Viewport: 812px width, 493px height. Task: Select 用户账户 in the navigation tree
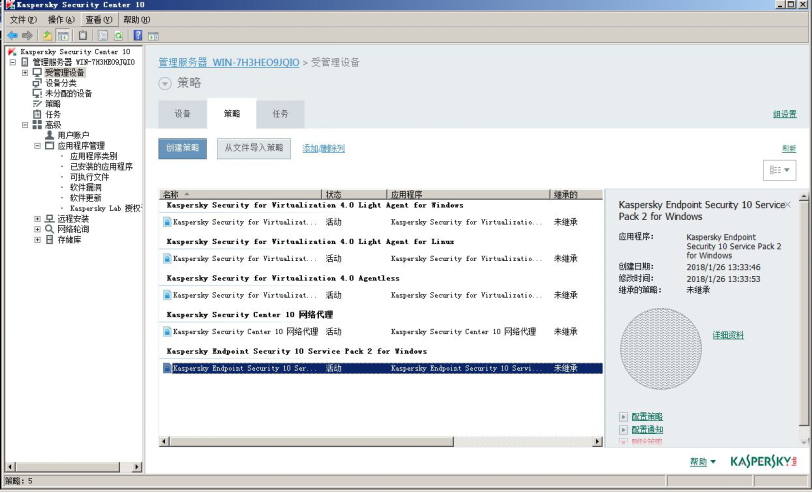tap(72, 135)
